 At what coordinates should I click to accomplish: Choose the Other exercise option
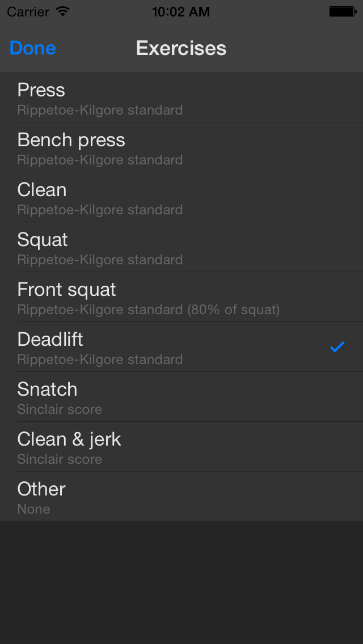click(x=181, y=497)
